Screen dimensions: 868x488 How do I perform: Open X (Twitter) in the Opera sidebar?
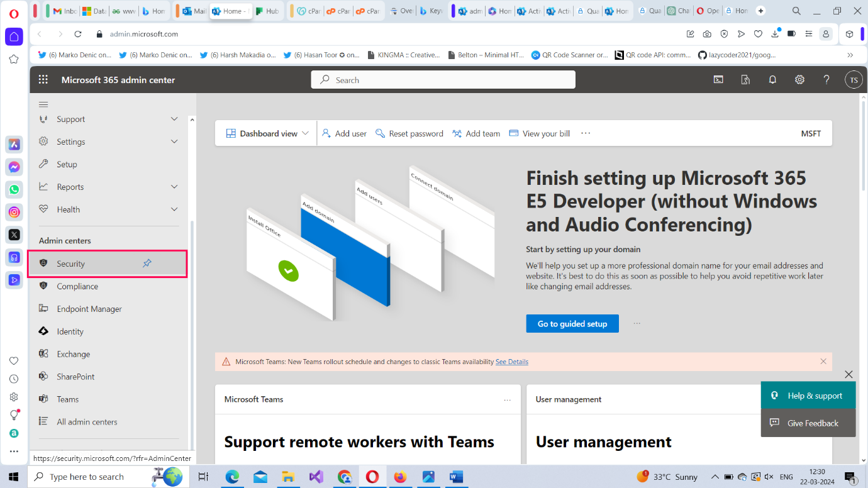14,235
